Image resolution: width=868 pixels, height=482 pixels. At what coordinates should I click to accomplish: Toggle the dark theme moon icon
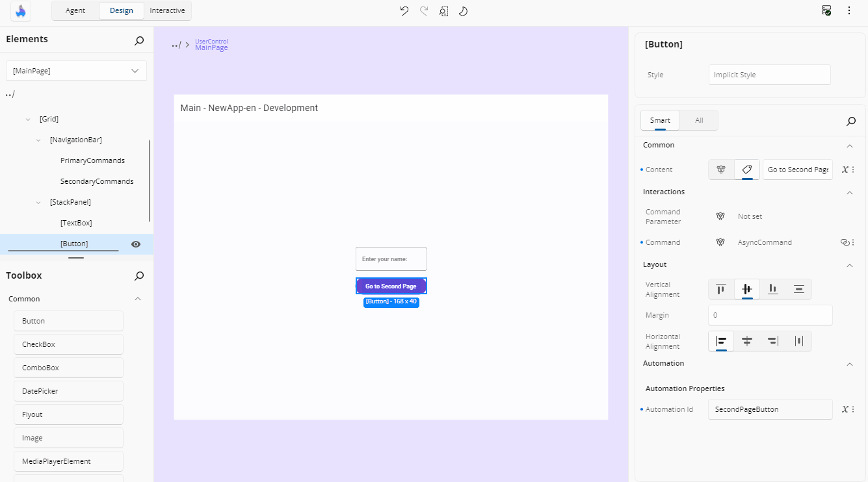coord(463,11)
